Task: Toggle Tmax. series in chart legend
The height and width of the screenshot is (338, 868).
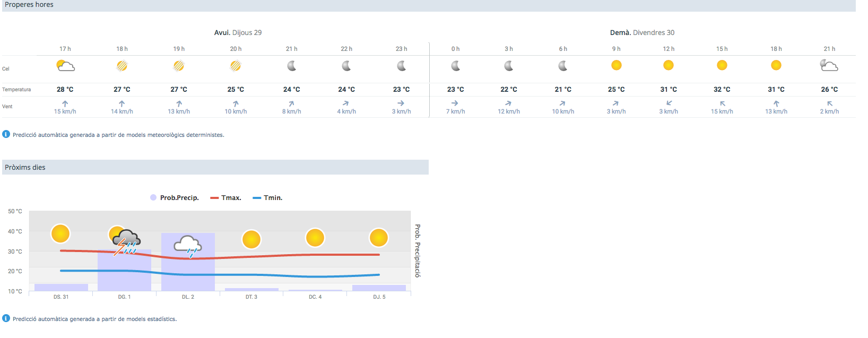Action: (x=226, y=198)
